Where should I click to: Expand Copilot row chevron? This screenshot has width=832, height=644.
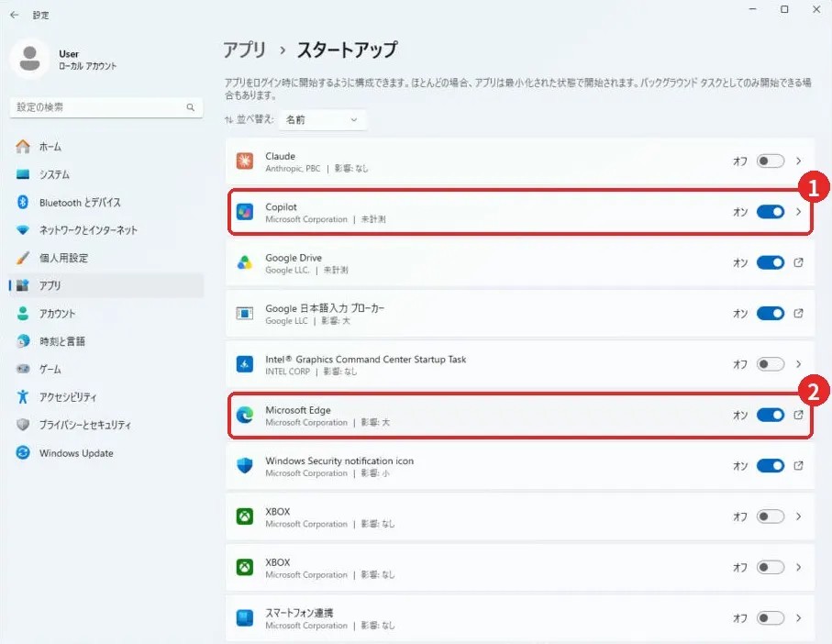[798, 212]
